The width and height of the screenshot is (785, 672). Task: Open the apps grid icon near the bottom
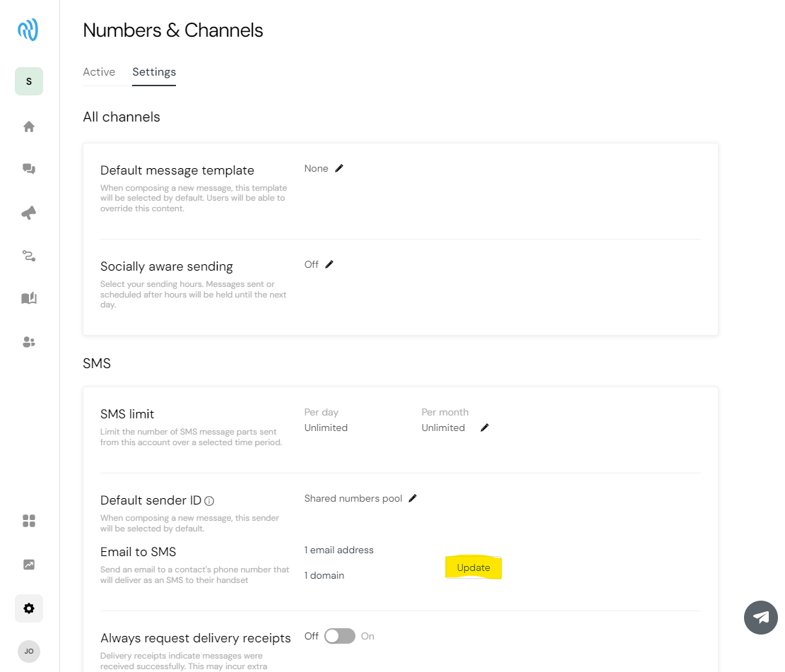[x=28, y=521]
